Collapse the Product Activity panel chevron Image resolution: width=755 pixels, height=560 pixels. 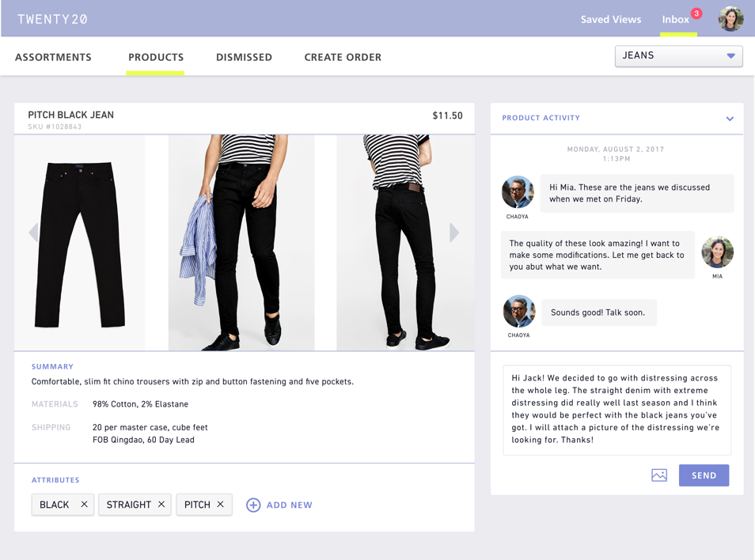[x=730, y=119]
